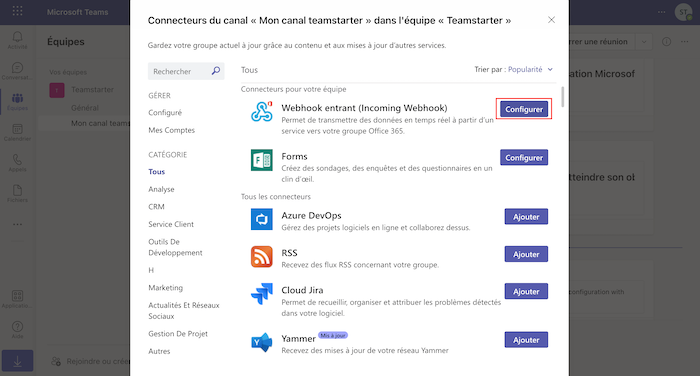Add the RSS connector

tap(526, 254)
